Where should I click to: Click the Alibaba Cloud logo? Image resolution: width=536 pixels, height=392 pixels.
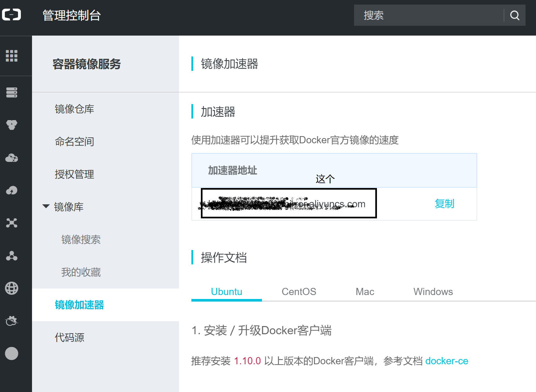tap(12, 14)
